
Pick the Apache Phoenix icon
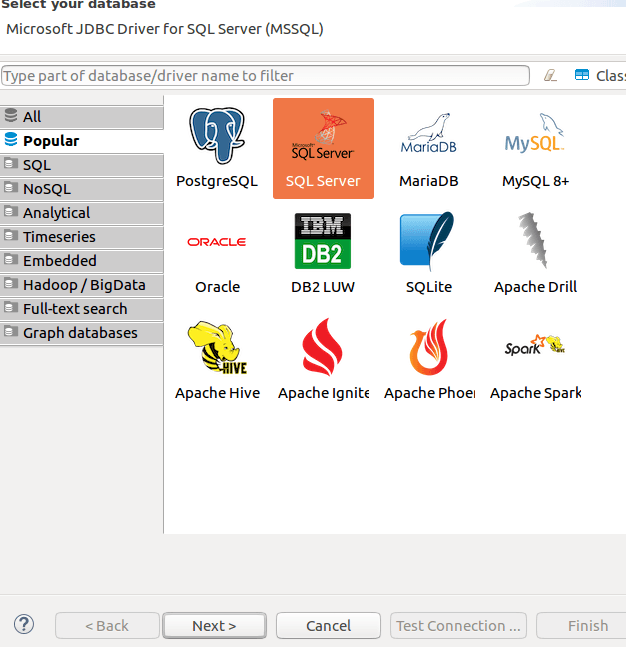[x=428, y=348]
